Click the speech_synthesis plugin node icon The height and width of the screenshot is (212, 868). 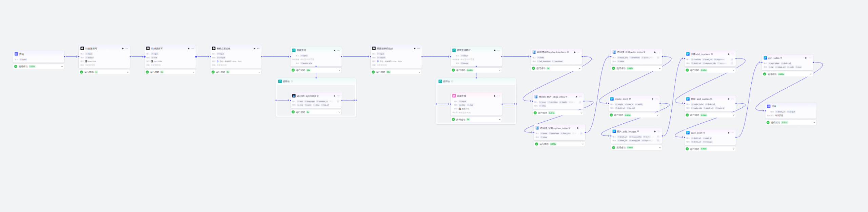[x=294, y=96]
